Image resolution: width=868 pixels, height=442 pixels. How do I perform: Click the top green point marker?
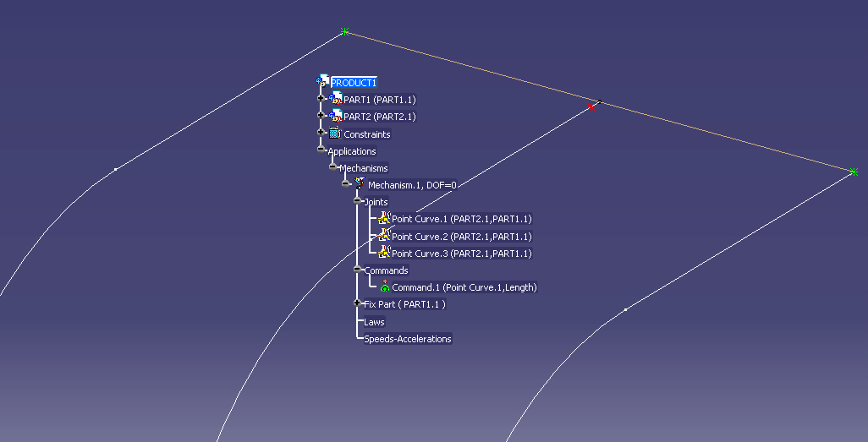[x=345, y=31]
